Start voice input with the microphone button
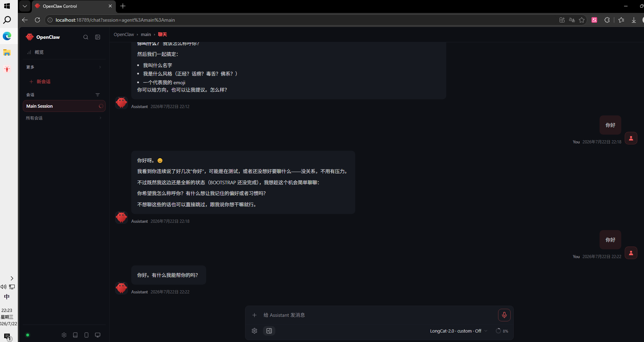The height and width of the screenshot is (342, 644). point(504,315)
